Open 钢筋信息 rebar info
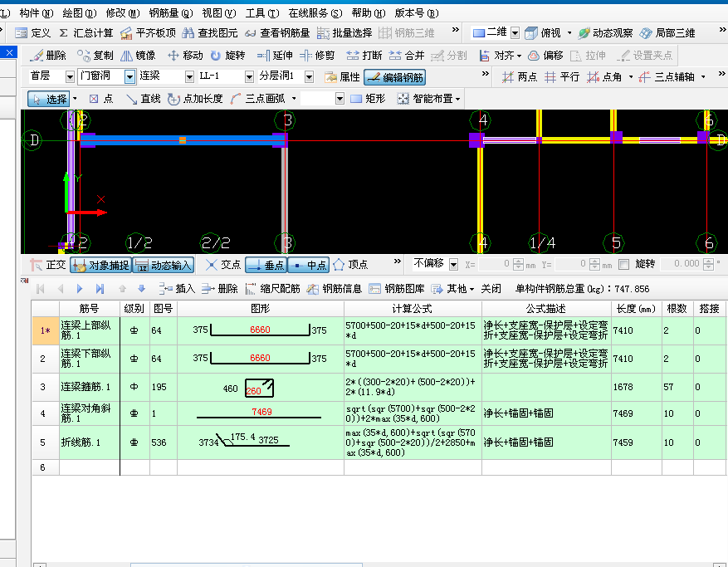 tap(335, 289)
